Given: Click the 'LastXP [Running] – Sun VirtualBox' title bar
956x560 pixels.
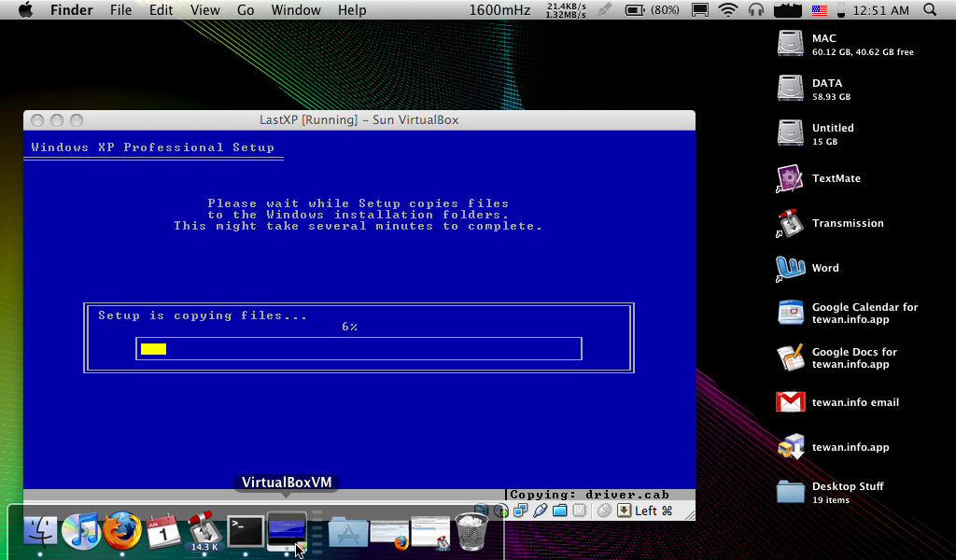Looking at the screenshot, I should [x=359, y=120].
